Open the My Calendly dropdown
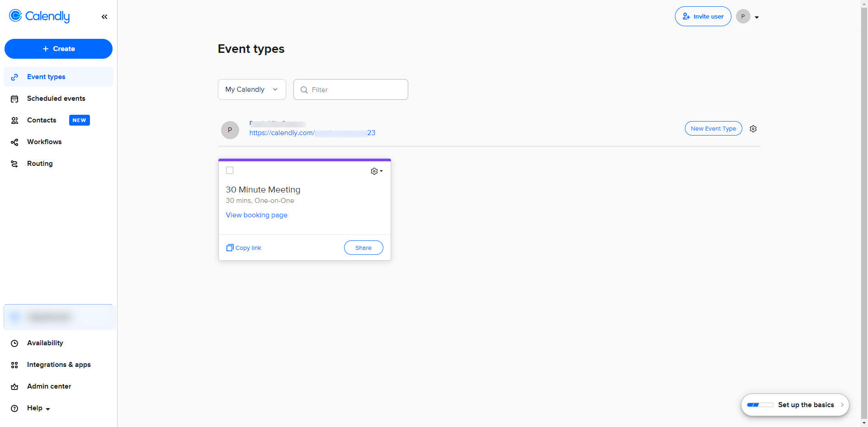The height and width of the screenshot is (427, 868). coord(251,89)
